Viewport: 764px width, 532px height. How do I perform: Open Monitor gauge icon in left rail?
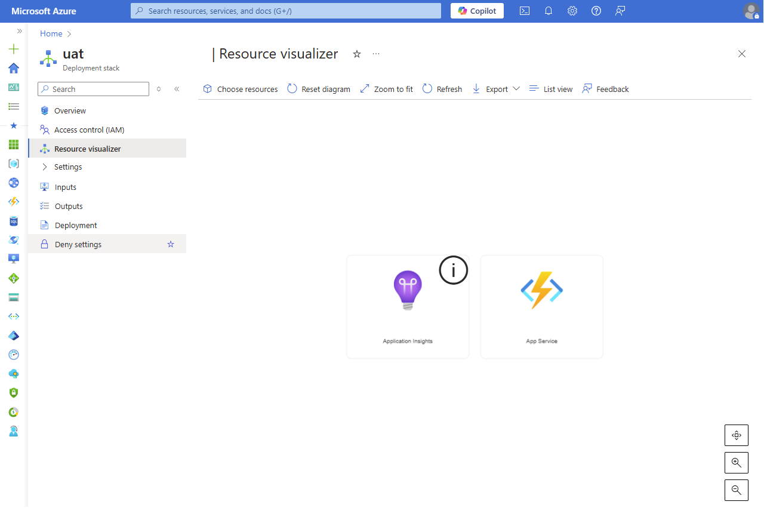[14, 355]
